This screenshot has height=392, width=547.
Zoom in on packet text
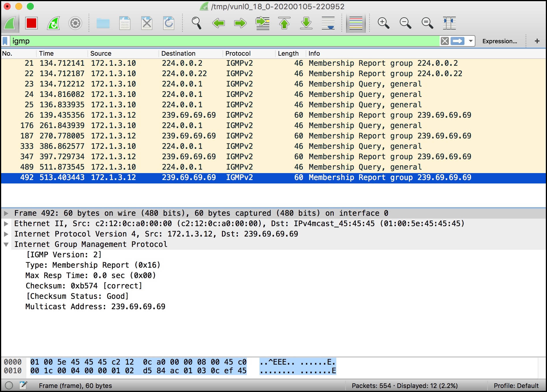[384, 23]
